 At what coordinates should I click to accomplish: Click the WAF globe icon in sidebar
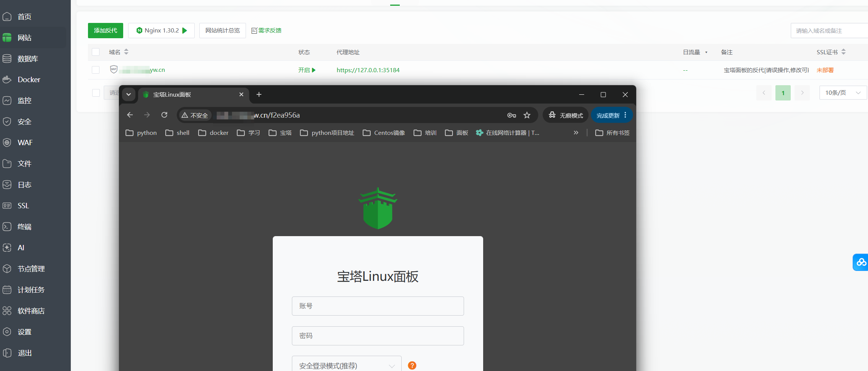click(7, 143)
